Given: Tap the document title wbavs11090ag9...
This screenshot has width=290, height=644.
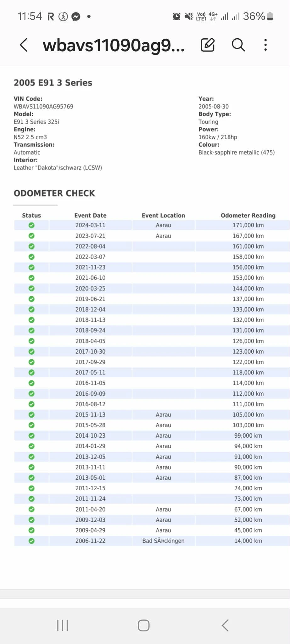Looking at the screenshot, I should click(114, 45).
